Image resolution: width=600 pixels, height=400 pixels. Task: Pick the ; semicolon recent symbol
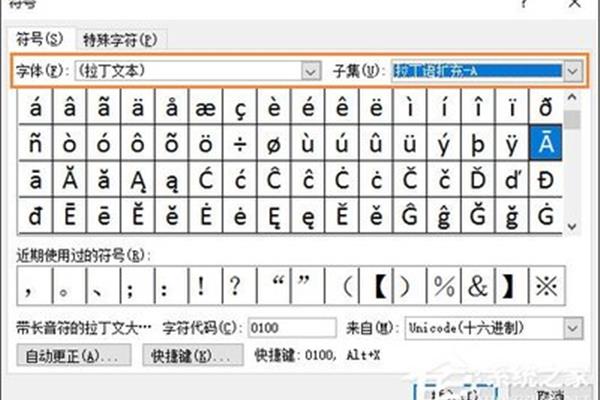[x=138, y=286]
